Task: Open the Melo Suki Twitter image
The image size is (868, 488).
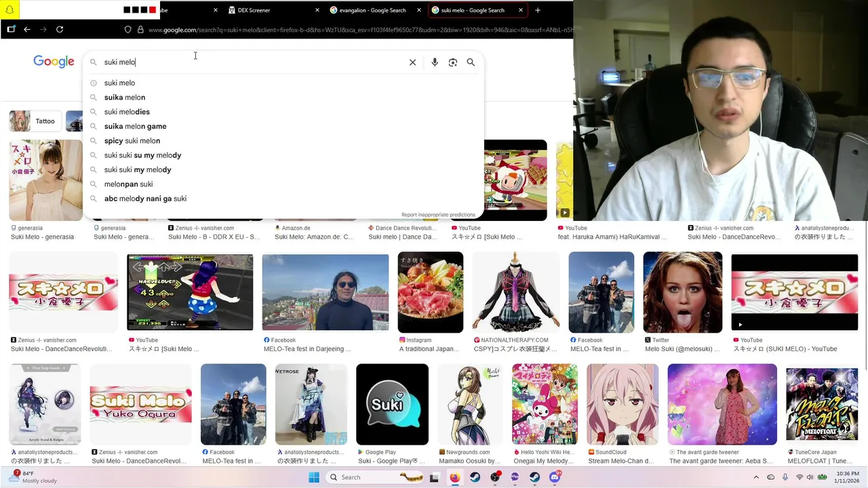Action: (x=683, y=292)
